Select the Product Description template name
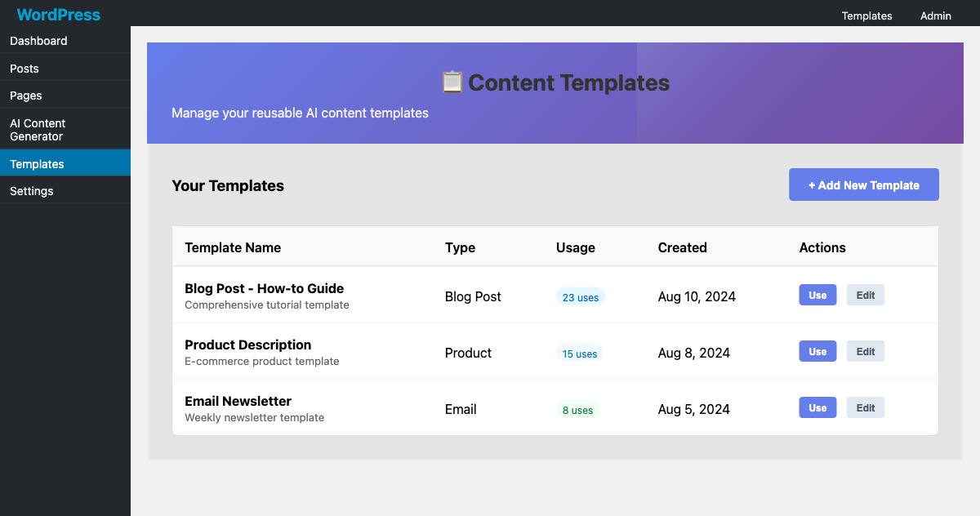The height and width of the screenshot is (516, 980). click(247, 345)
